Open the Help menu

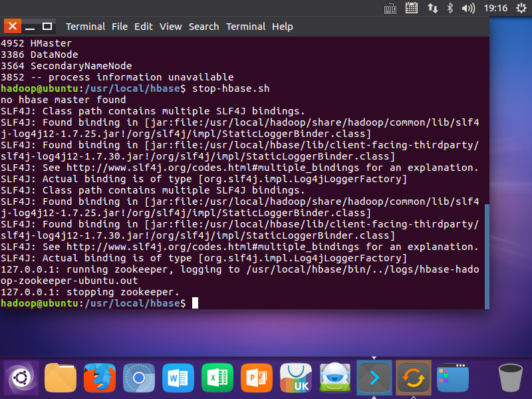[x=282, y=27]
